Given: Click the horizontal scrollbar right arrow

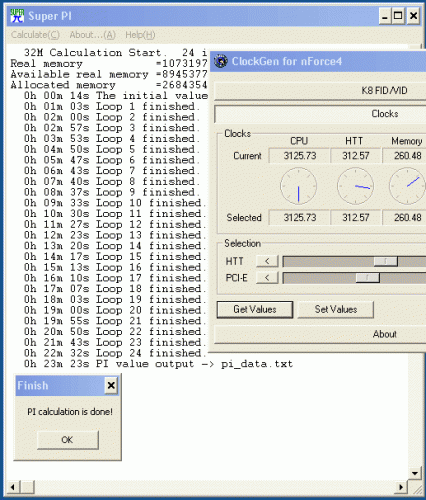Looking at the screenshot, I should [401, 488].
